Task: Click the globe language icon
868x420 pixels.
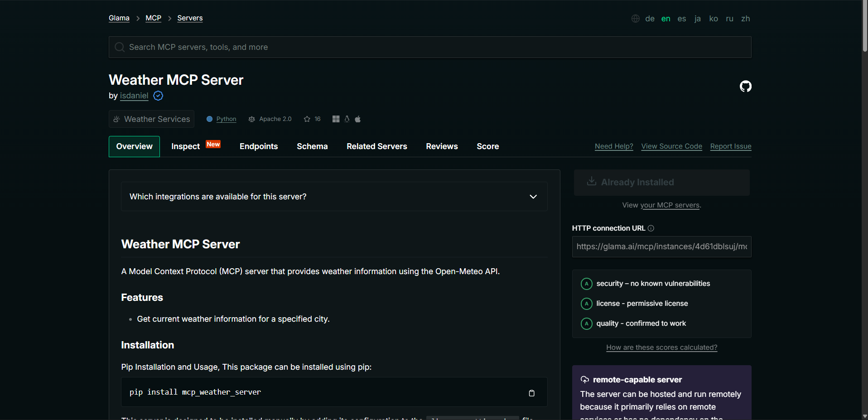Action: (x=636, y=19)
